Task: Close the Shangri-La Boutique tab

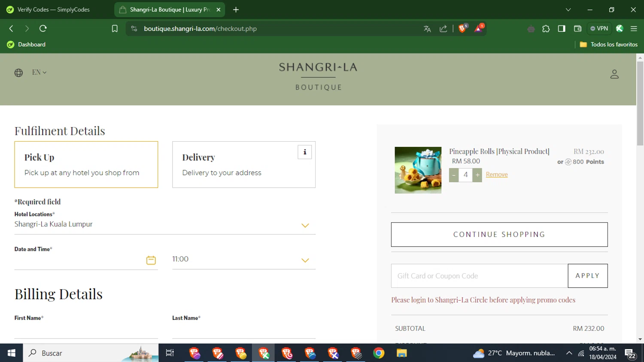Action: (219, 9)
